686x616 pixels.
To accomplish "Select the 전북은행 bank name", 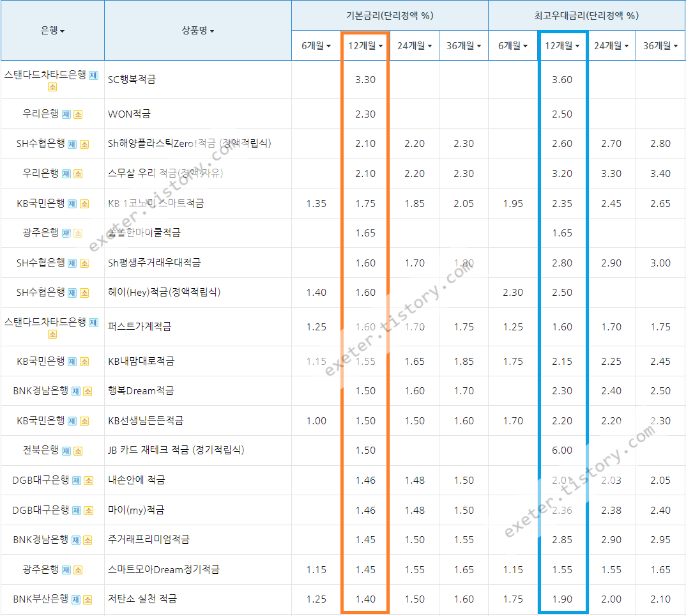I will point(41,450).
